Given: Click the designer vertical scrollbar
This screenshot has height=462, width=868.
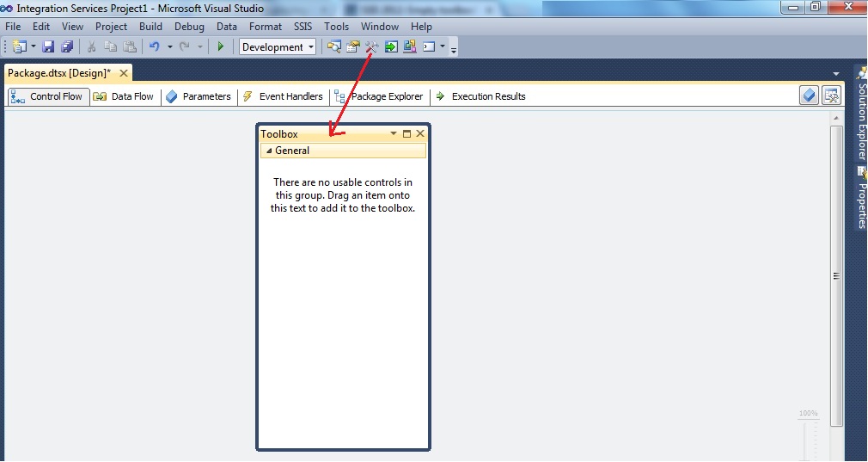Looking at the screenshot, I should (836, 275).
